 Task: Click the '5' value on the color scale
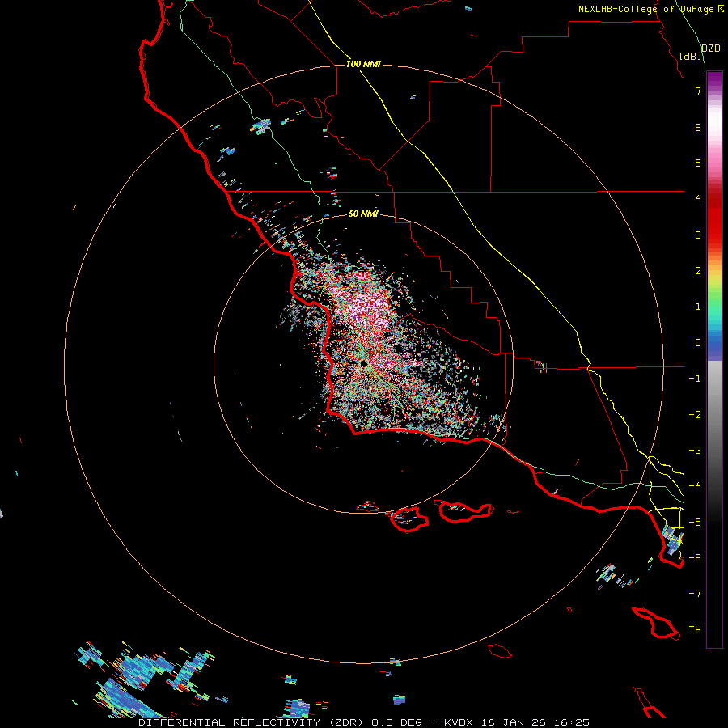tap(698, 163)
